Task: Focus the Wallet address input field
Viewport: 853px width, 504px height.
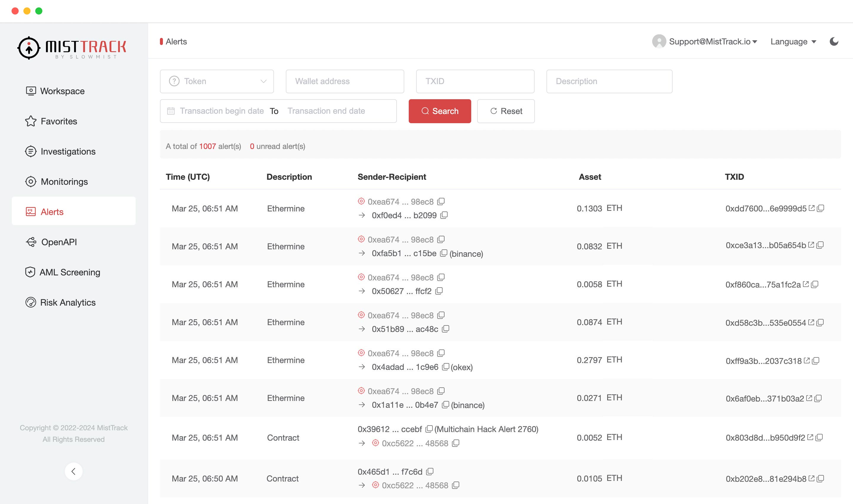Action: coord(344,81)
